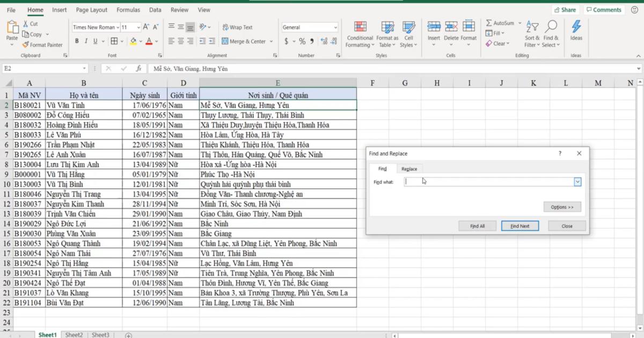Apply the red Font Color

tap(149, 41)
